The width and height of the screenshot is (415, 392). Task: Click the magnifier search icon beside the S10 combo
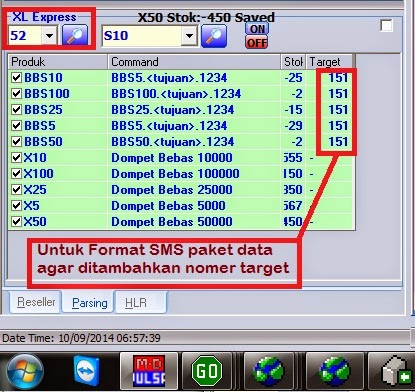point(214,36)
